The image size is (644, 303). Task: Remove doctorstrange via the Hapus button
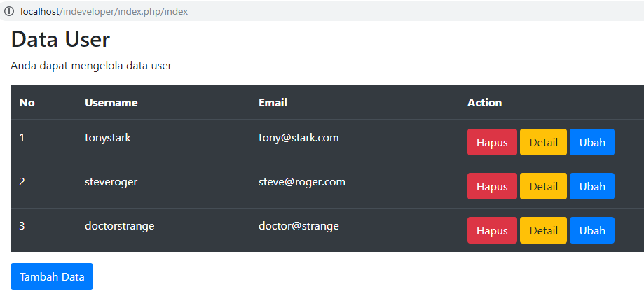point(492,230)
